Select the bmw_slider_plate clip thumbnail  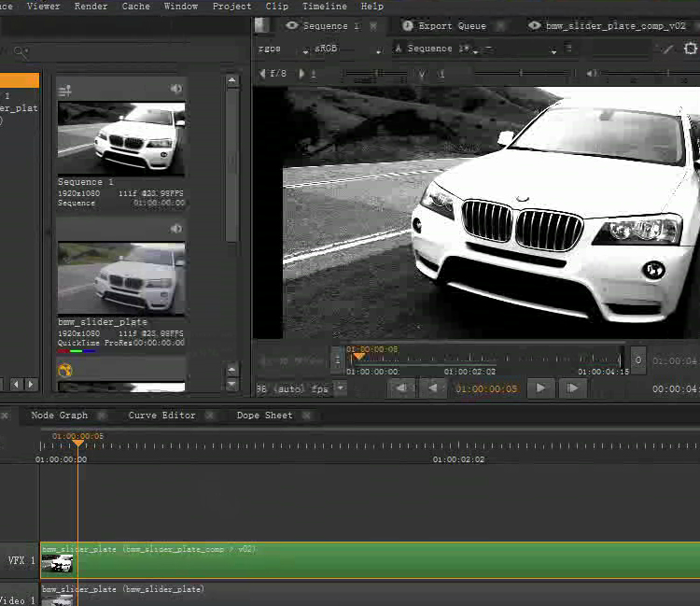[x=121, y=278]
